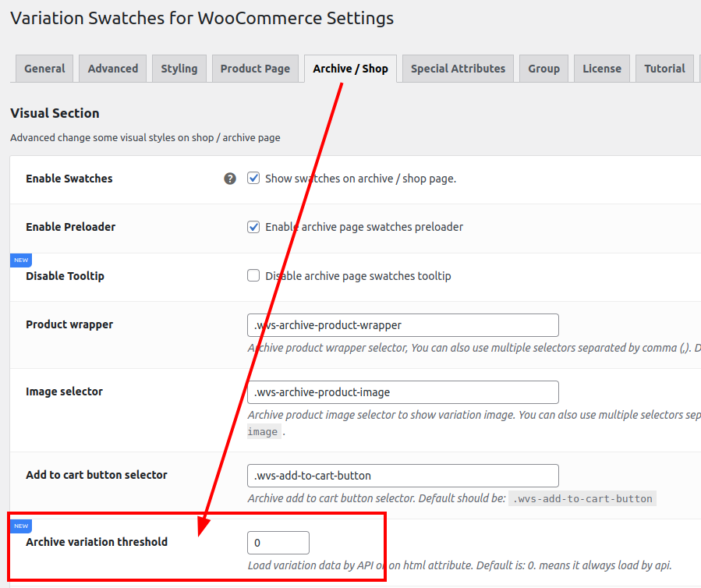Select the '.wvs-add-to-cart-button' default code text
The width and height of the screenshot is (701, 588).
click(x=582, y=498)
